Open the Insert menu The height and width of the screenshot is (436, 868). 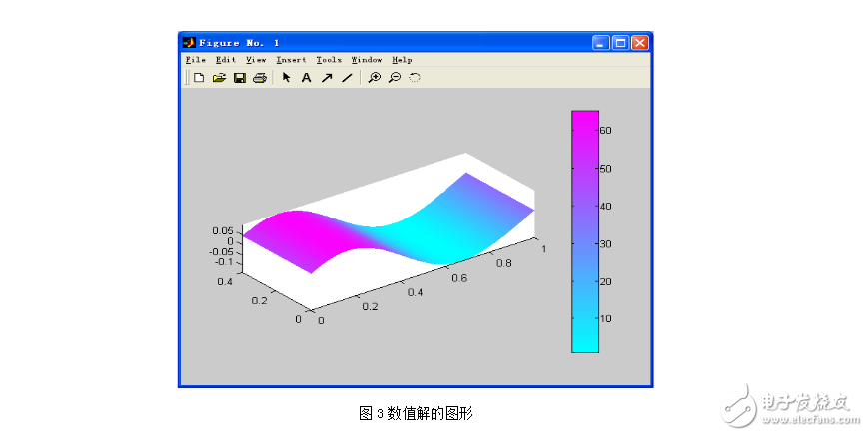click(291, 60)
